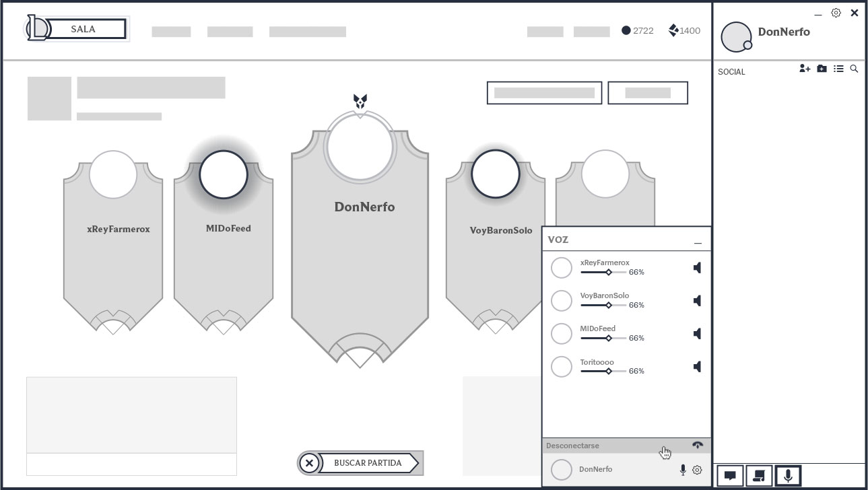Click the SOCIAL header label
The width and height of the screenshot is (868, 490).
731,71
